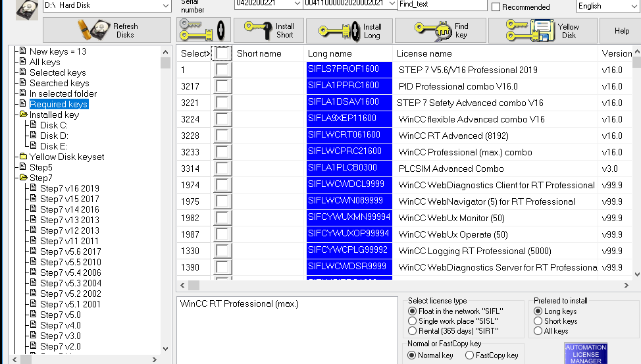Click the Refresh Disks button
The width and height of the screenshot is (641, 364).
point(107,30)
